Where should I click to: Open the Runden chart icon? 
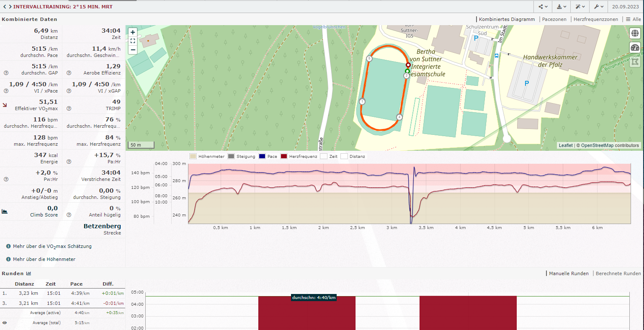29,273
